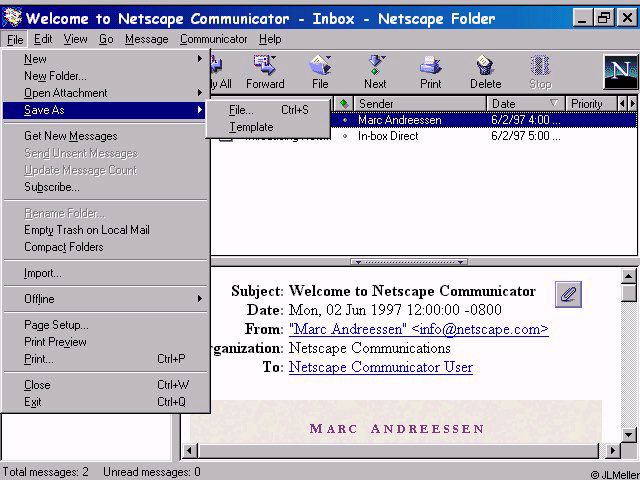Image resolution: width=640 pixels, height=480 pixels.
Task: Click the right column-shift arrow after Priority
Action: 632,104
